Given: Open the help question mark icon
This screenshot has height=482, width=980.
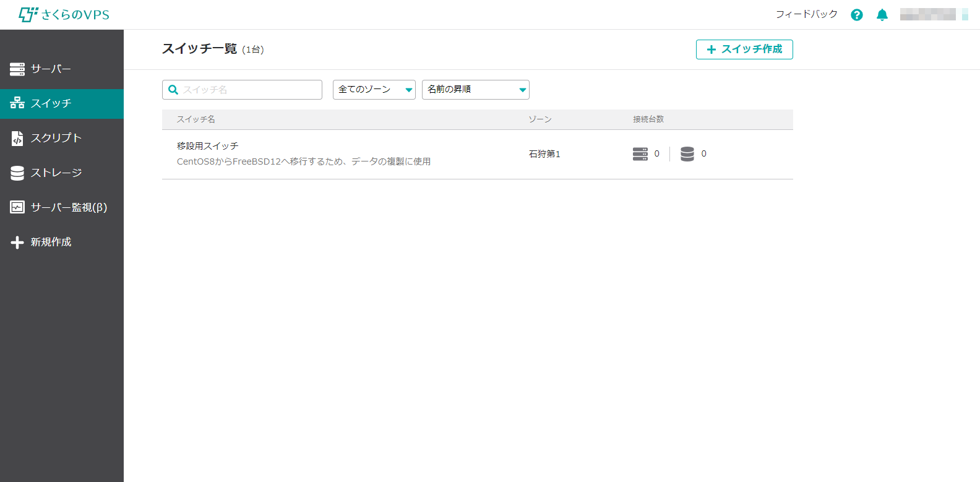Looking at the screenshot, I should (x=857, y=15).
